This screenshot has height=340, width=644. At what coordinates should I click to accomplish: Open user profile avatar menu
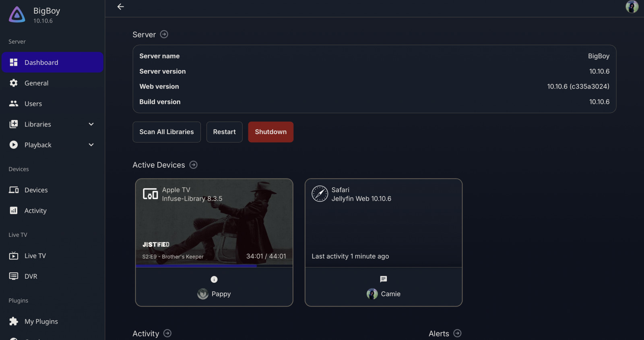[632, 7]
